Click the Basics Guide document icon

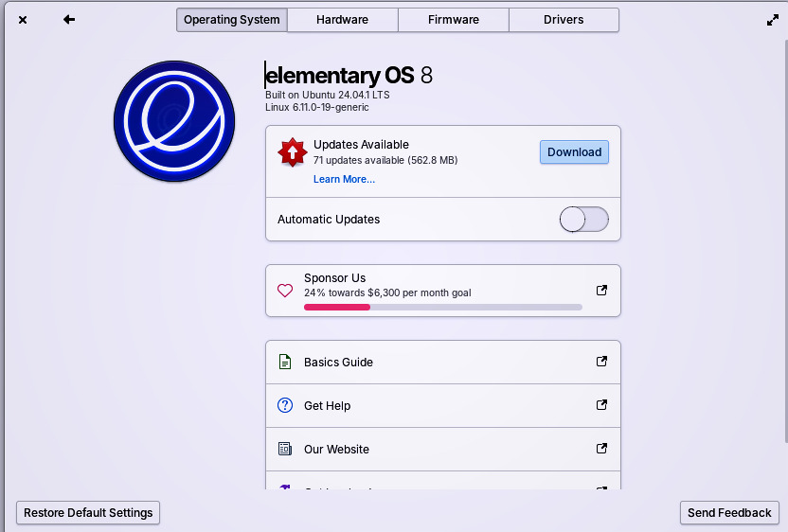[285, 362]
